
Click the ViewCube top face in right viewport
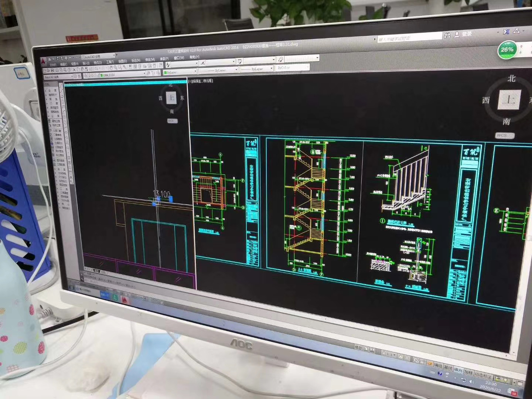point(510,100)
